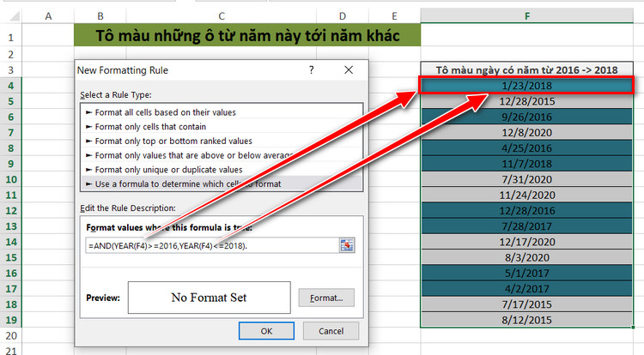Select row 19 header

click(x=10, y=320)
